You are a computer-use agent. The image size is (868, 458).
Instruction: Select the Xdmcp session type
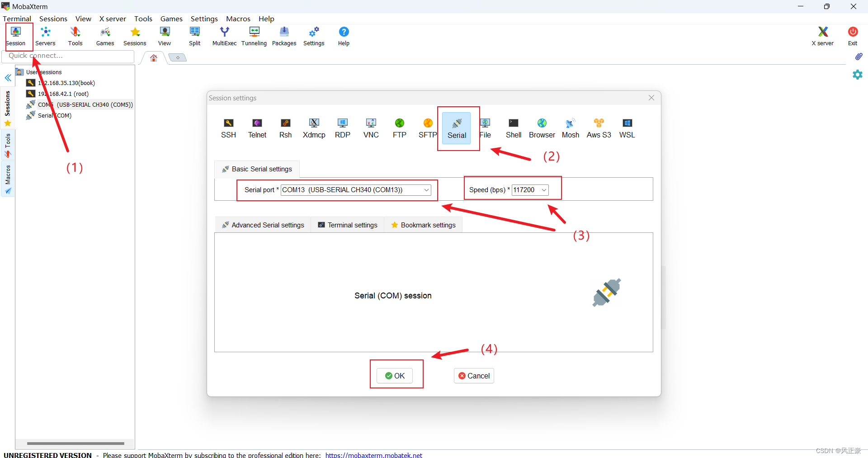(x=314, y=128)
